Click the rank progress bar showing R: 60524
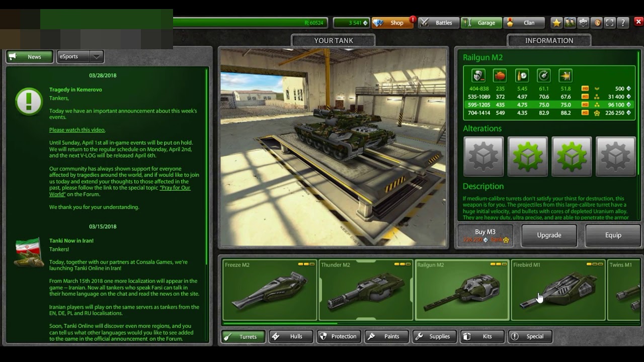The width and height of the screenshot is (644, 362). click(250, 23)
